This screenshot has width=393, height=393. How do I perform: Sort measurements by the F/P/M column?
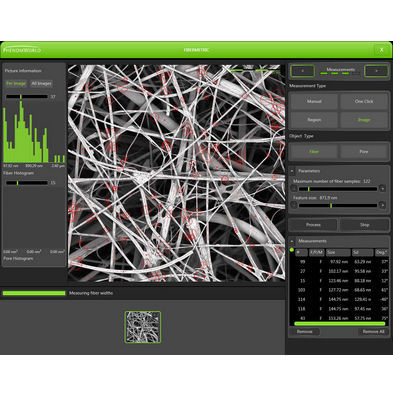(x=317, y=253)
